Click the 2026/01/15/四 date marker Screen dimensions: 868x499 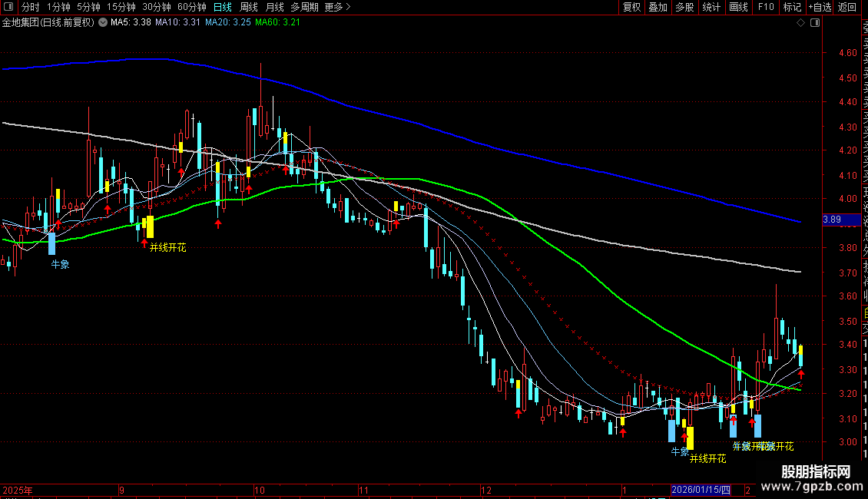701,490
